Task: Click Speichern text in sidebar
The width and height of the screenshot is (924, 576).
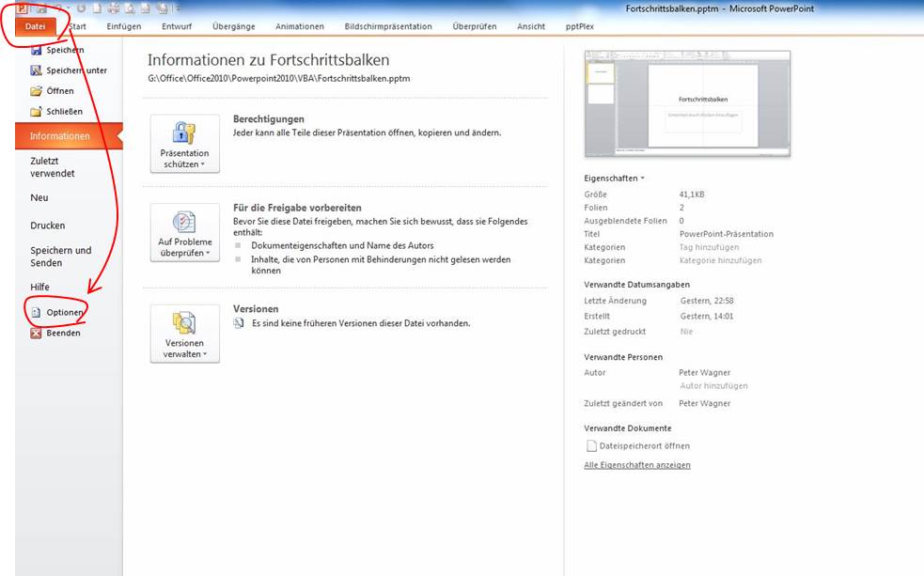Action: point(65,50)
